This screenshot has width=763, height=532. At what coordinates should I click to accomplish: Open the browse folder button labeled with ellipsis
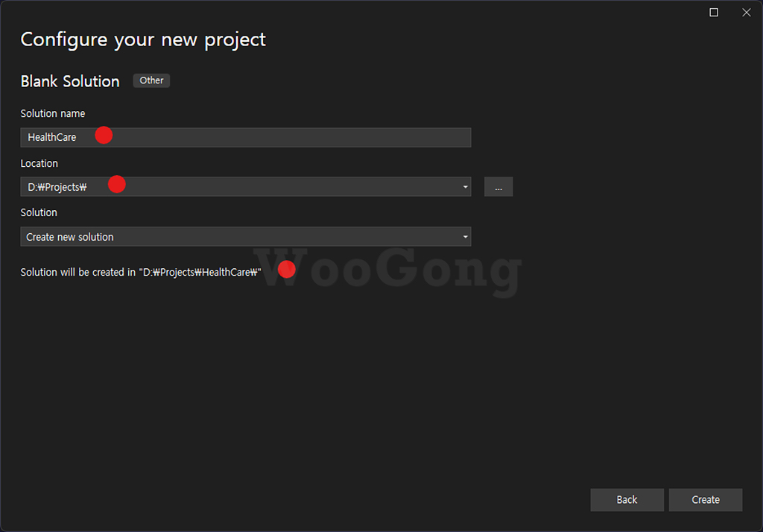[498, 187]
